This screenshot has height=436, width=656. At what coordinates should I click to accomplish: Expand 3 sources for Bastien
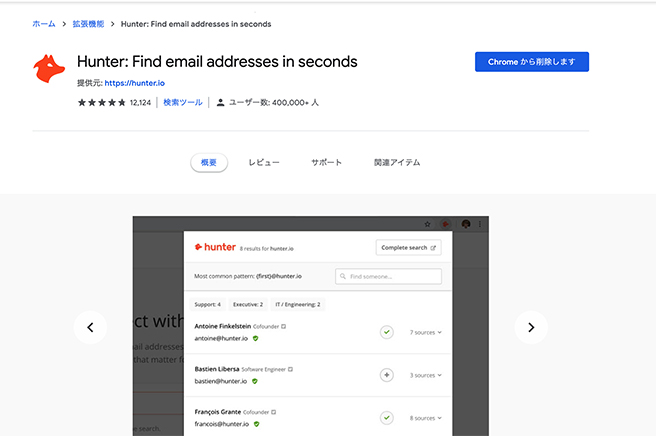click(x=425, y=375)
